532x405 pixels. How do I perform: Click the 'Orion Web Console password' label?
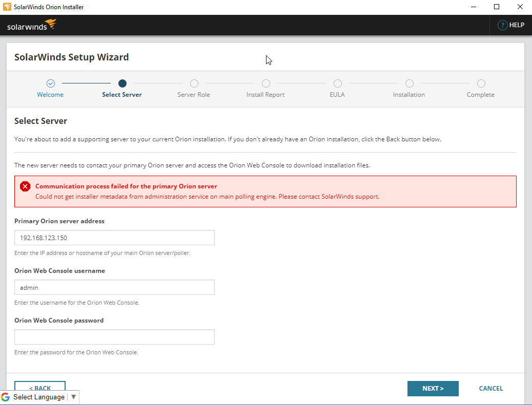(59, 321)
